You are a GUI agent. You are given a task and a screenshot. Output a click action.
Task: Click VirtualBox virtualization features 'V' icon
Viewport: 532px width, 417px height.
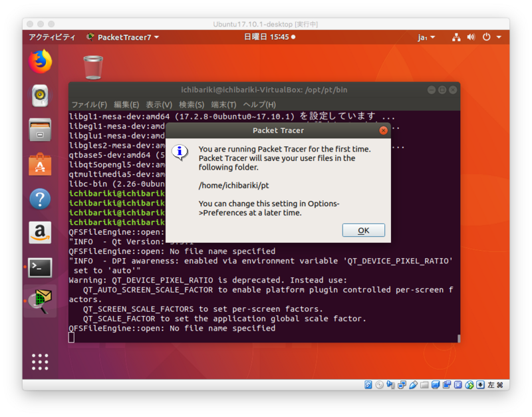click(458, 385)
